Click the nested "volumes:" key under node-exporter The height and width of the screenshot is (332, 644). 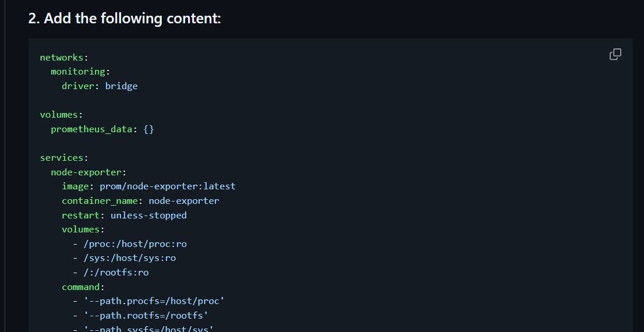click(x=83, y=229)
